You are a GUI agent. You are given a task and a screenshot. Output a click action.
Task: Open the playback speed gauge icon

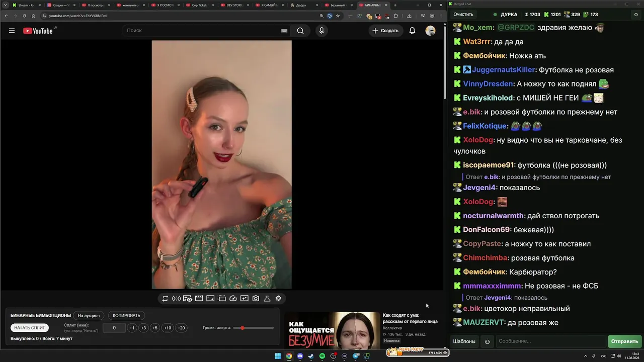(x=233, y=299)
